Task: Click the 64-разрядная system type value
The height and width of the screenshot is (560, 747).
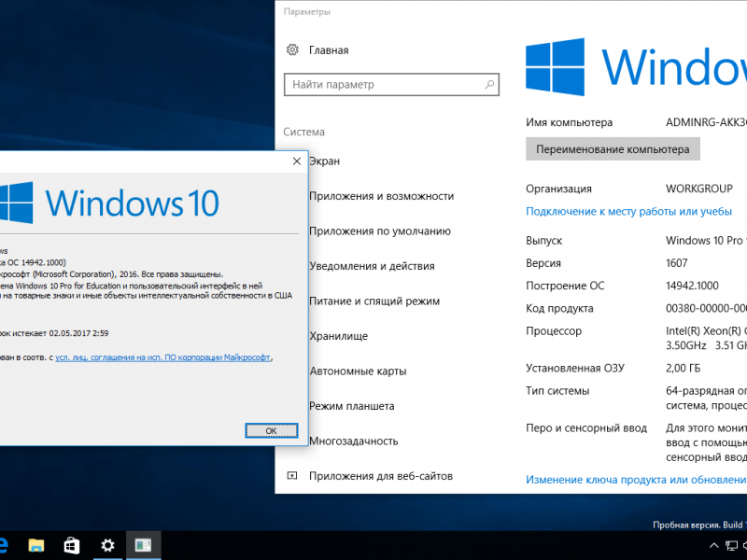Action: point(706,399)
